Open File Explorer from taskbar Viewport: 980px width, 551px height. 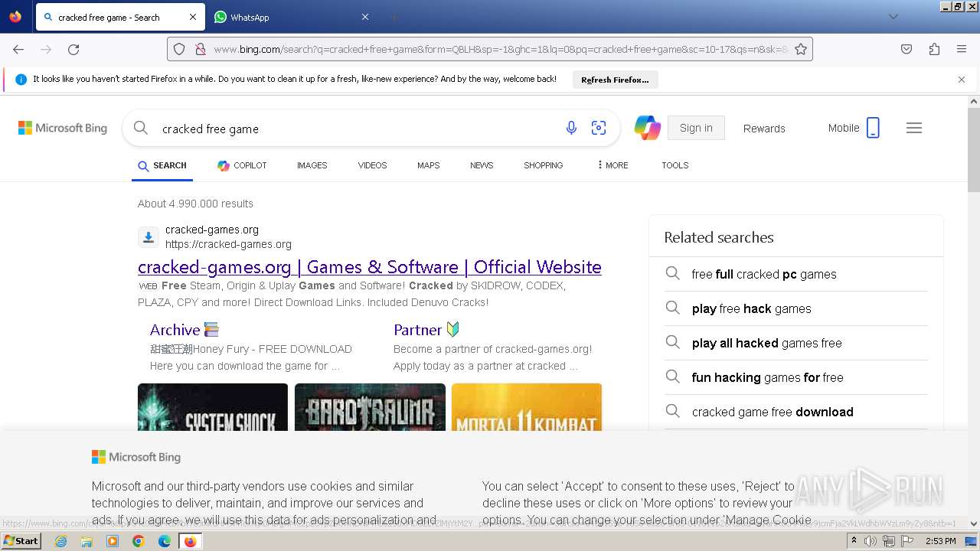pyautogui.click(x=87, y=541)
